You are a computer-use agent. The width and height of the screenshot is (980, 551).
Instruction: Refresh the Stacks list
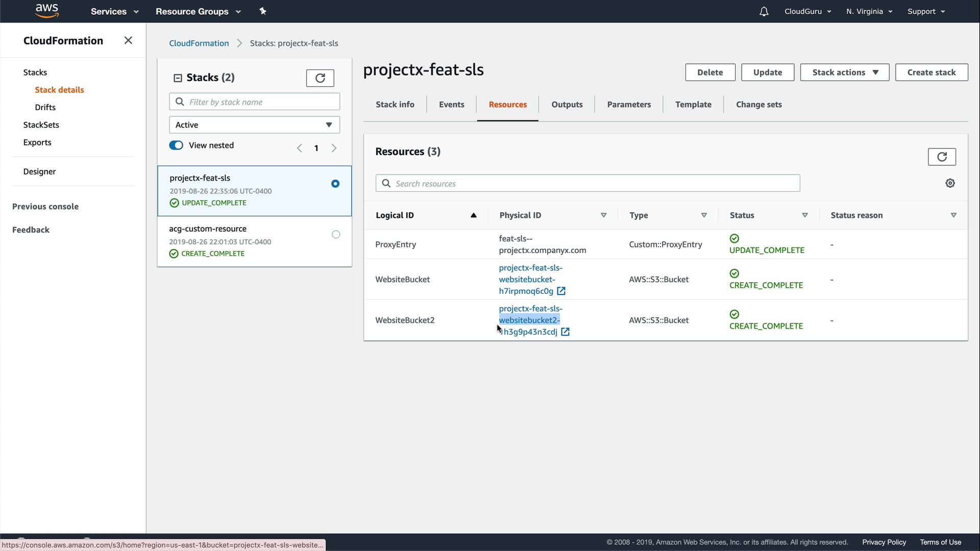[x=320, y=78]
